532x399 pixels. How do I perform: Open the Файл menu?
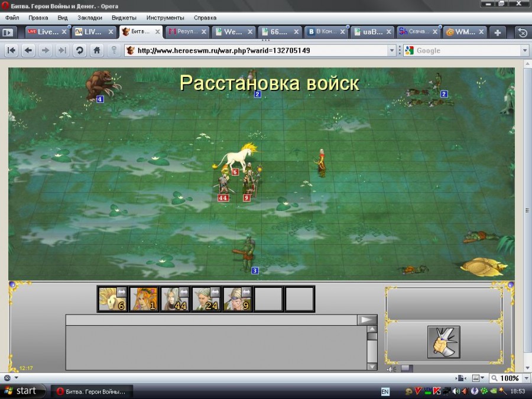(12, 18)
